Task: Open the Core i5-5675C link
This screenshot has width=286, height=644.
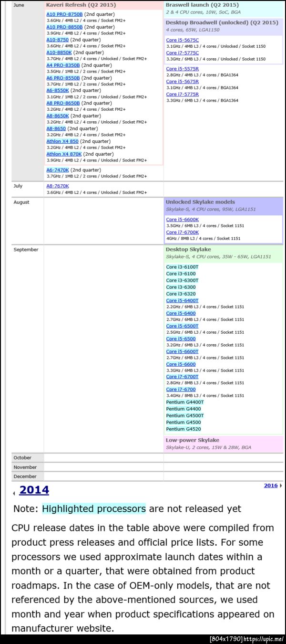Action: click(x=183, y=40)
